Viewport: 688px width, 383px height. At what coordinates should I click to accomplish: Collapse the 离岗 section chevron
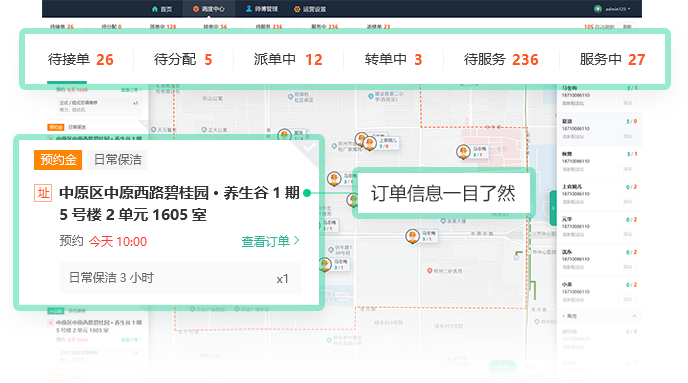(x=634, y=316)
